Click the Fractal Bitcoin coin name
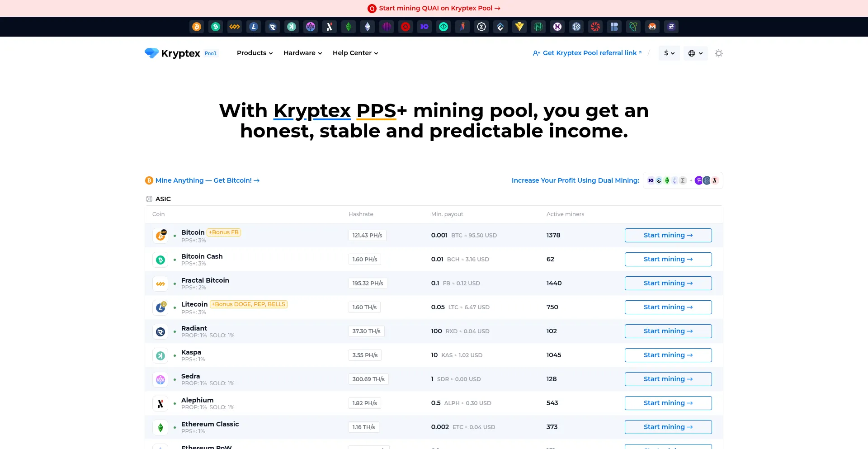The height and width of the screenshot is (449, 868). click(205, 280)
